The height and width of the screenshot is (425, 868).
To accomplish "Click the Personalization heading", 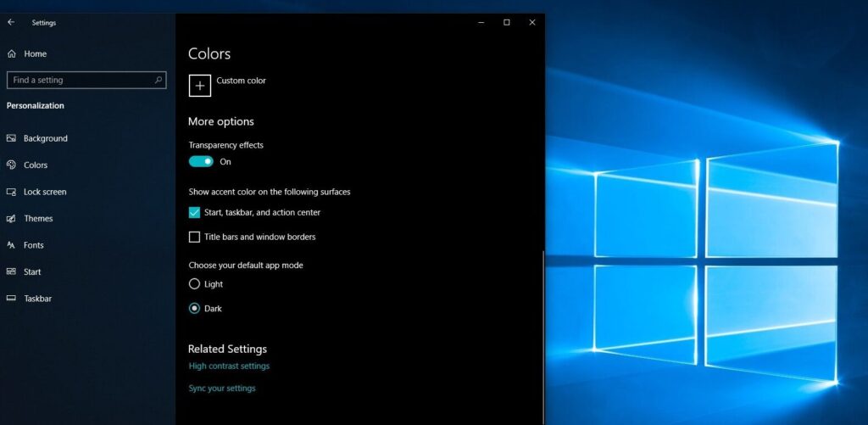I will point(36,105).
